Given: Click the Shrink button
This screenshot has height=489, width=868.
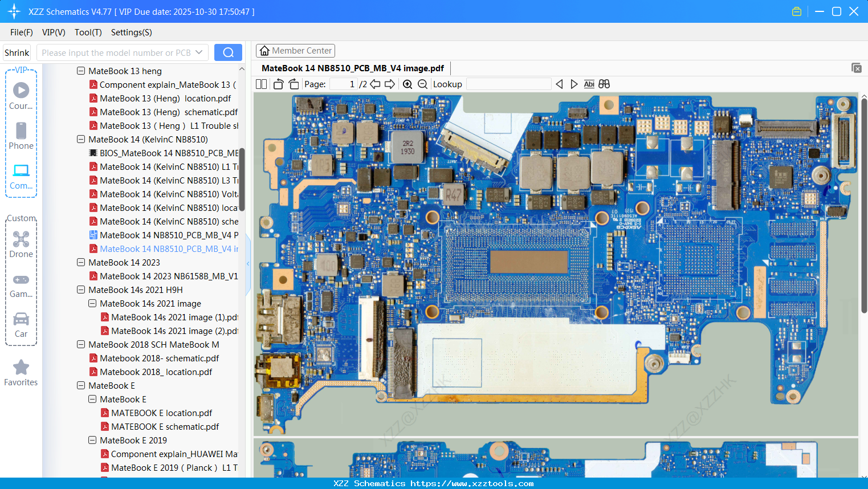Looking at the screenshot, I should tap(17, 52).
